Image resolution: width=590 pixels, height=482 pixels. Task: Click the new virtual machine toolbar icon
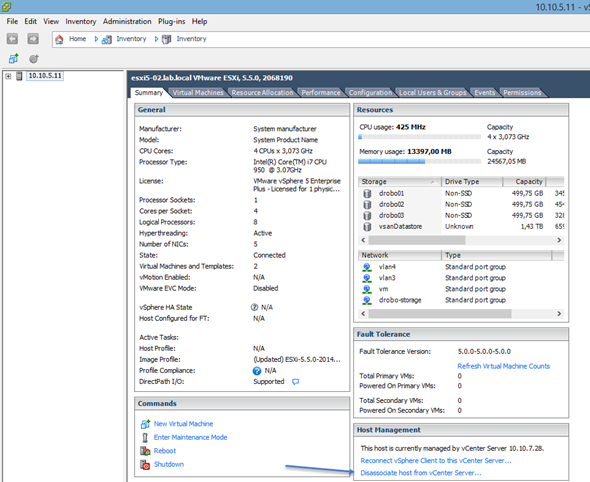click(14, 59)
